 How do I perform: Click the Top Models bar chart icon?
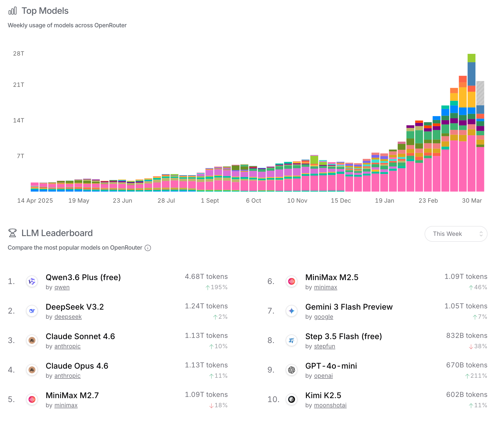coord(13,11)
